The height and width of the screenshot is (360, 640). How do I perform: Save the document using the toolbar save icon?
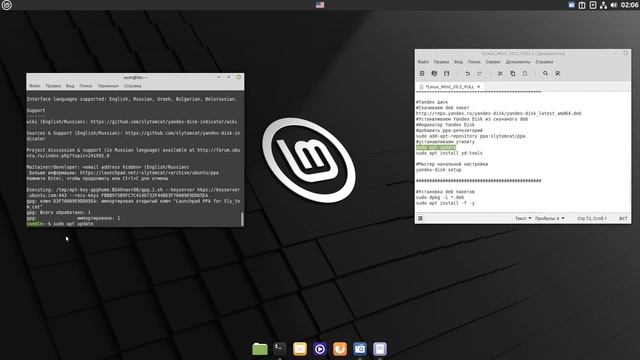(447, 73)
